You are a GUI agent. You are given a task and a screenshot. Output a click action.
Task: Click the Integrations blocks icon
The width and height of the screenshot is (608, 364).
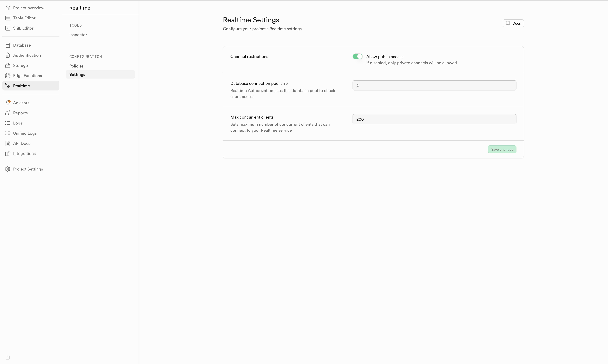(8, 153)
